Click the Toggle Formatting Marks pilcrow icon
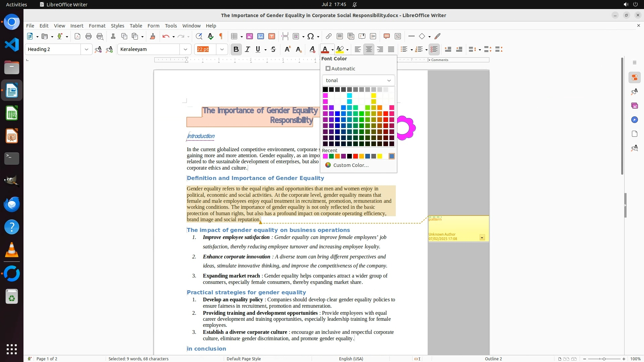This screenshot has height=362, width=644. (x=221, y=36)
